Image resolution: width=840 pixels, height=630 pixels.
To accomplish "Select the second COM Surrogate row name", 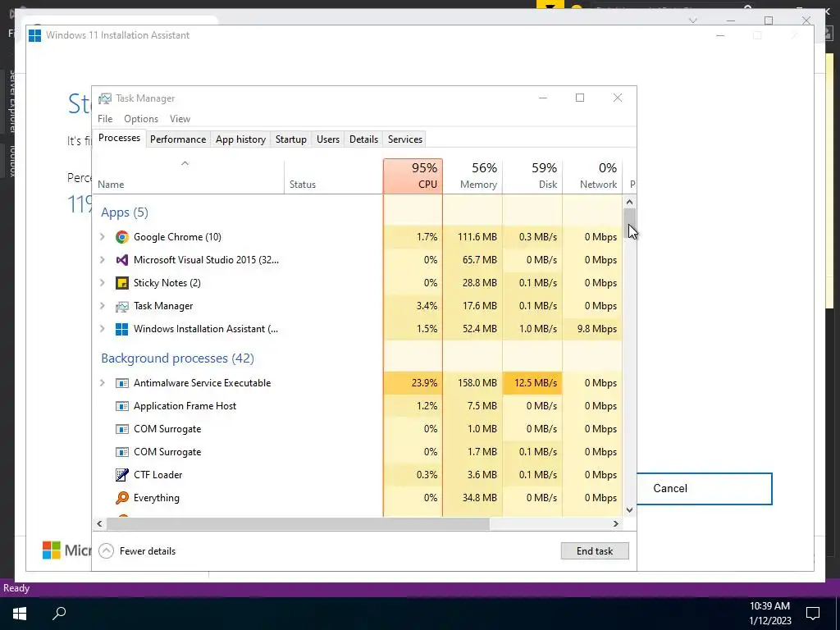I will [167, 452].
